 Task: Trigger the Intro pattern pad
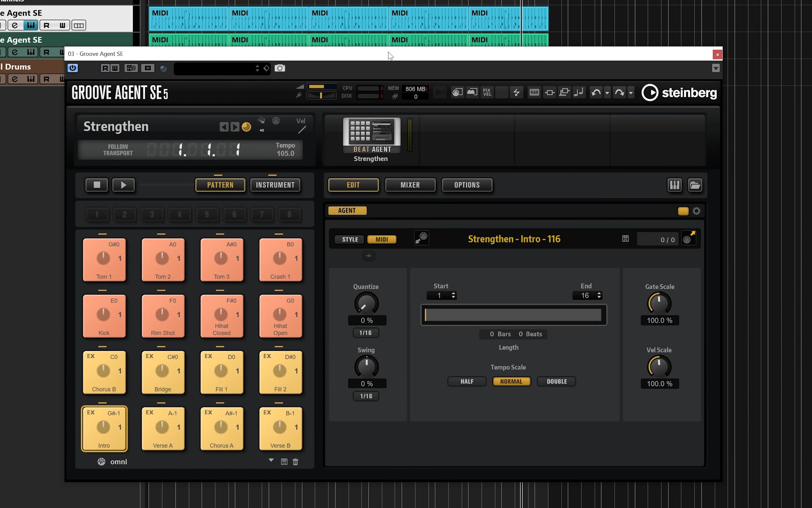coord(104,428)
